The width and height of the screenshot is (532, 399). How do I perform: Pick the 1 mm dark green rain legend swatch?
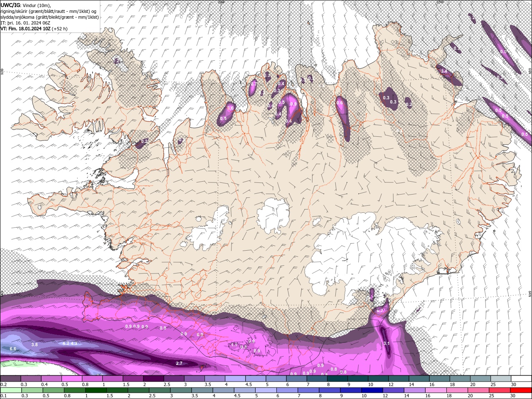(95, 390)
